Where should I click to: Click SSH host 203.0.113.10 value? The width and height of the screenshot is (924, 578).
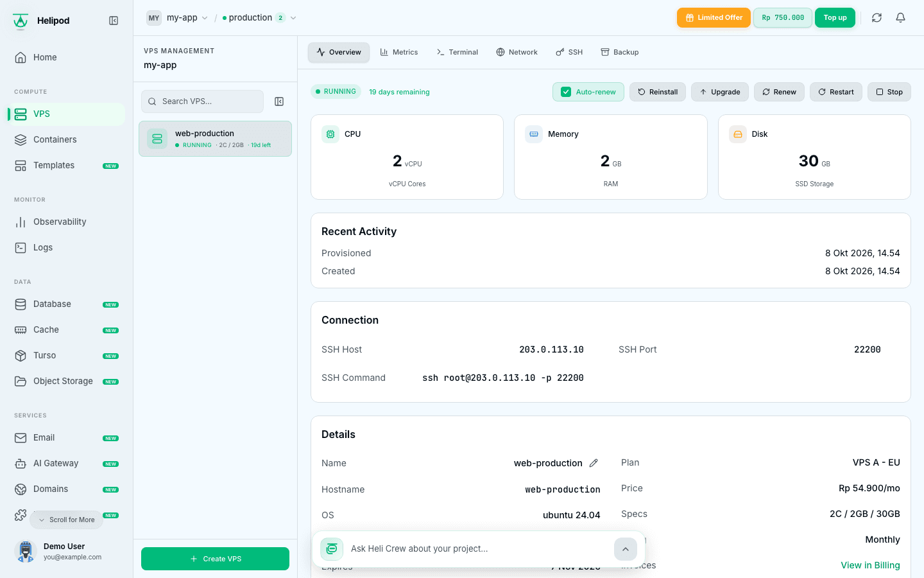(551, 349)
